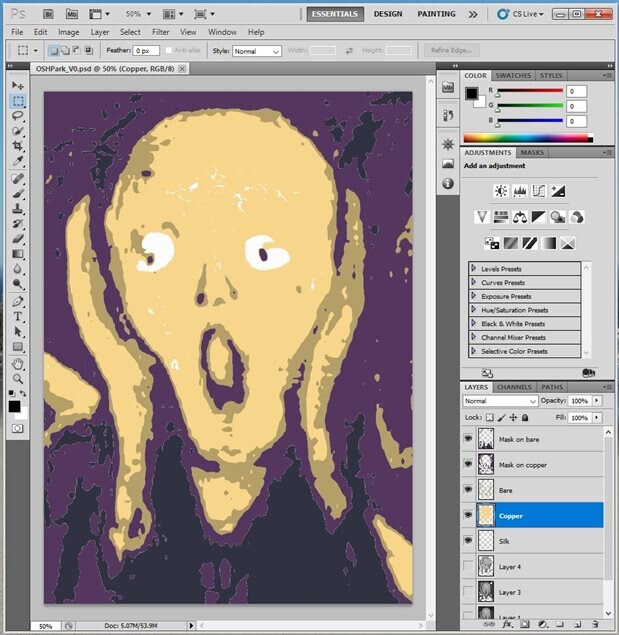Choose the Eyedropper tool

click(x=18, y=161)
